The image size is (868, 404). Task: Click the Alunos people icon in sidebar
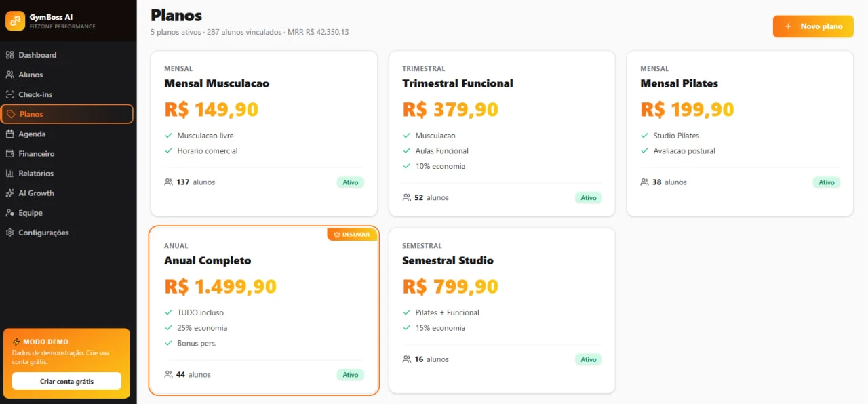(9, 75)
